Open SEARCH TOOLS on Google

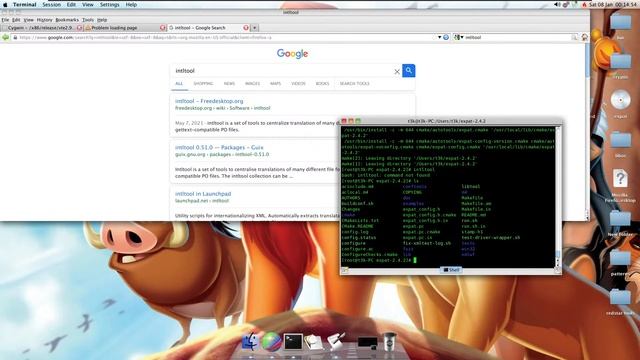tap(354, 84)
